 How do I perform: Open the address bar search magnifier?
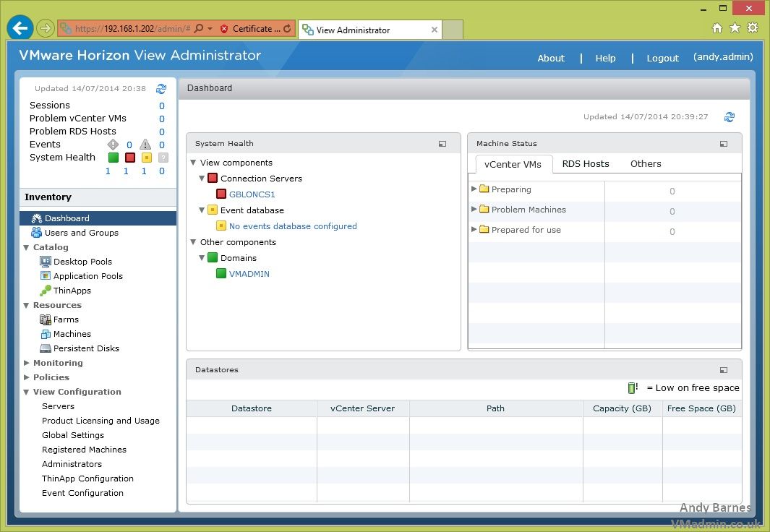point(199,28)
